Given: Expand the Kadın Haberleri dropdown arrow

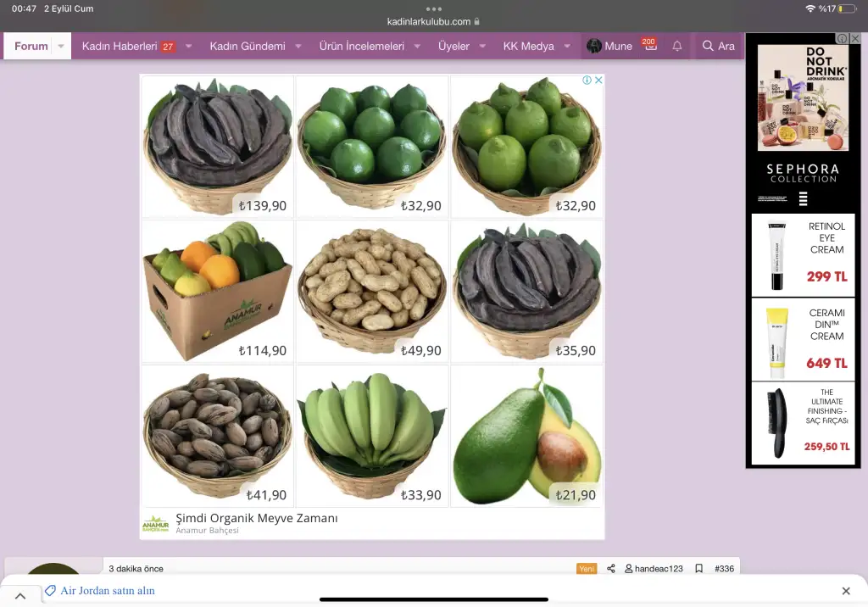Looking at the screenshot, I should [188, 46].
